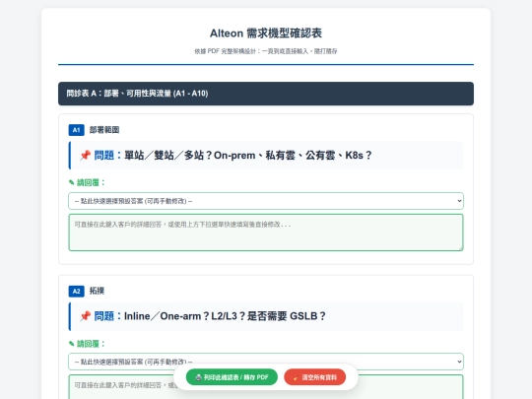
Task: Click the A2 question text about Inline/One-arm and GSLB
Action: coord(225,316)
